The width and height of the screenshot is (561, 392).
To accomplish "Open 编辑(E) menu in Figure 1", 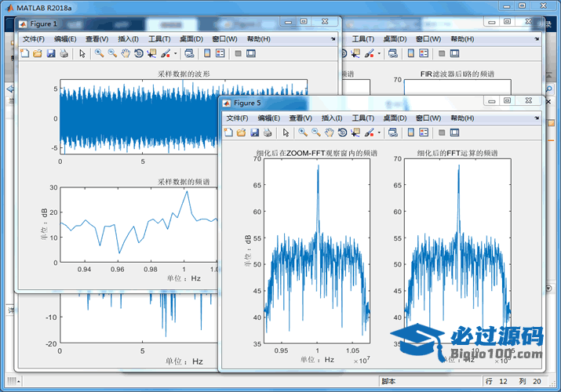I will coord(65,39).
